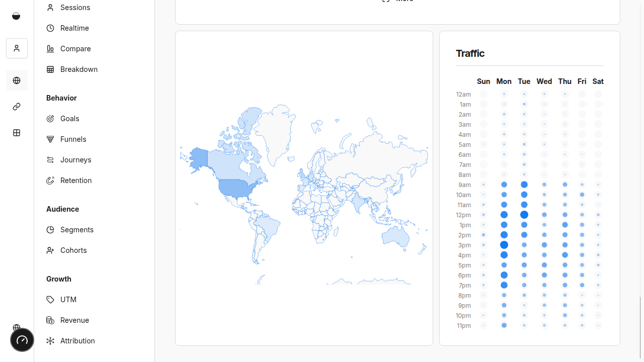644x362 pixels.
Task: Click the Retention magnet icon
Action: coord(50,180)
